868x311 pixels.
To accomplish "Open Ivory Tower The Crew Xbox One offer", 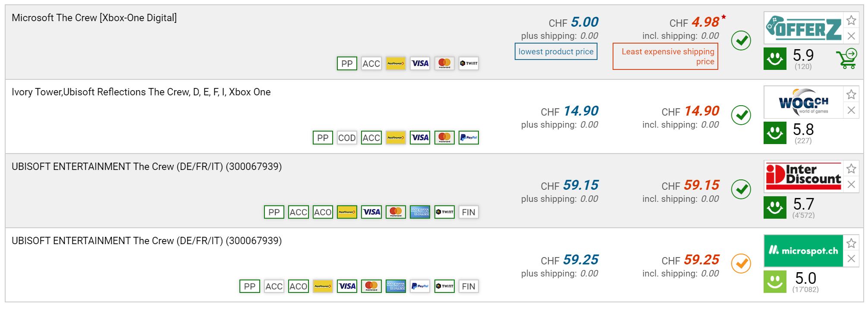I will click(x=141, y=92).
